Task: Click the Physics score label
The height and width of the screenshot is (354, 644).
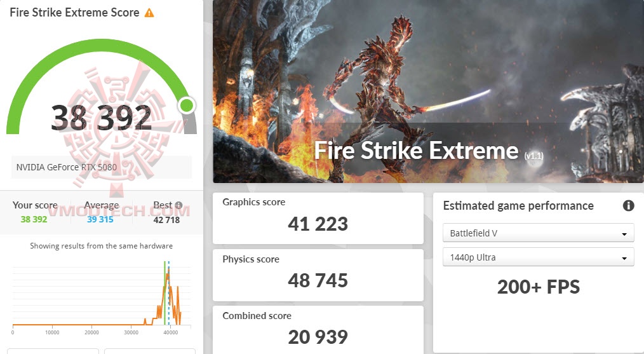Action: 251,259
